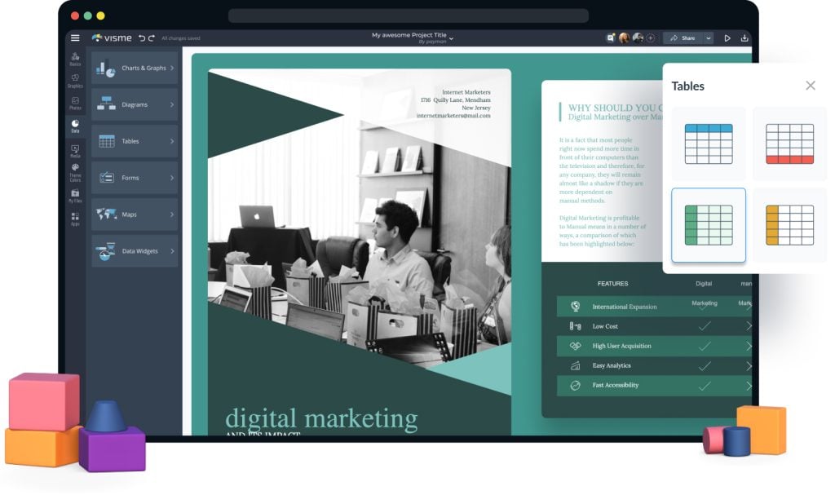Open the My Files sidebar icon
835x504 pixels.
click(75, 196)
